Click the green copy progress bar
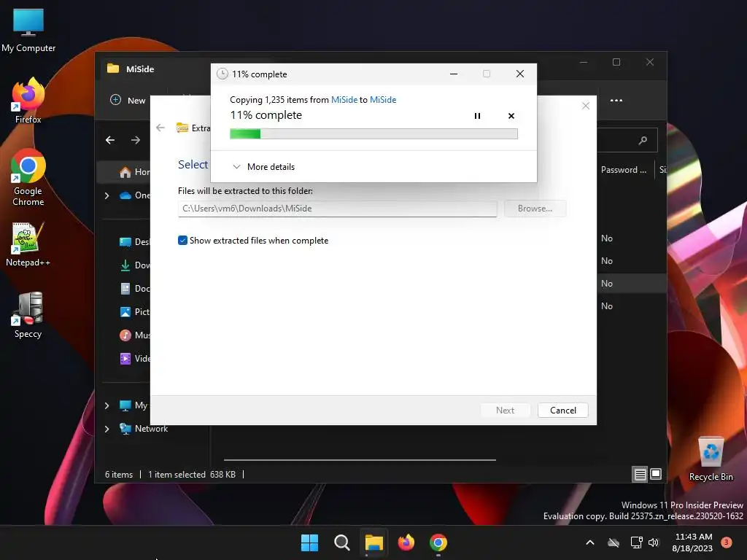Image resolution: width=747 pixels, height=560 pixels. click(x=373, y=134)
